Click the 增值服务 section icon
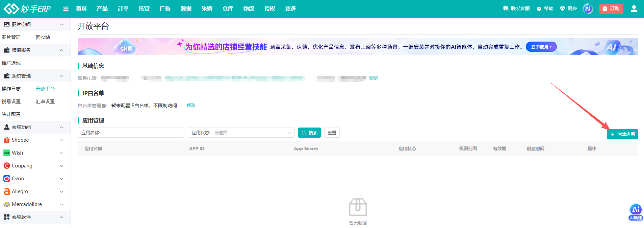The image size is (644, 228). [6, 50]
